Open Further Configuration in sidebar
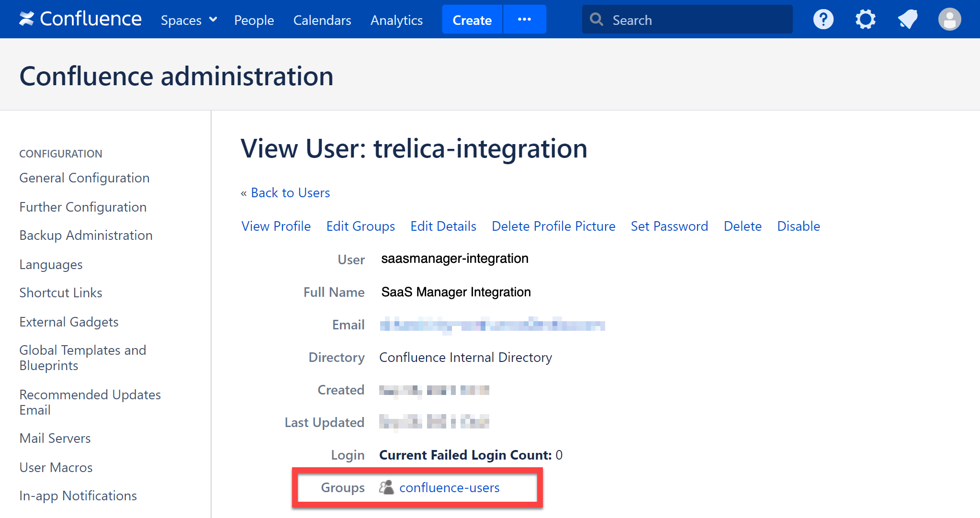 click(x=83, y=207)
